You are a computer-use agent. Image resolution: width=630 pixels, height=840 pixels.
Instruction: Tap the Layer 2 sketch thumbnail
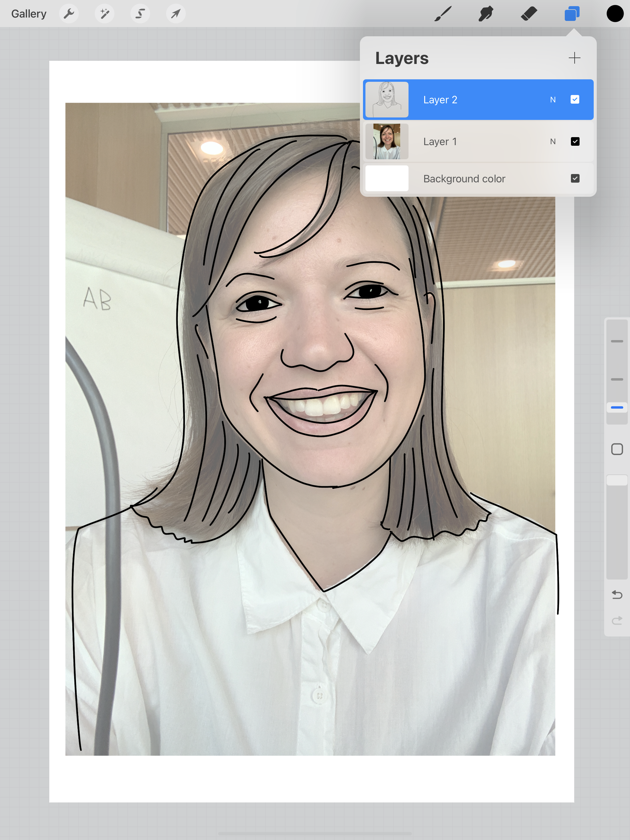tap(387, 100)
